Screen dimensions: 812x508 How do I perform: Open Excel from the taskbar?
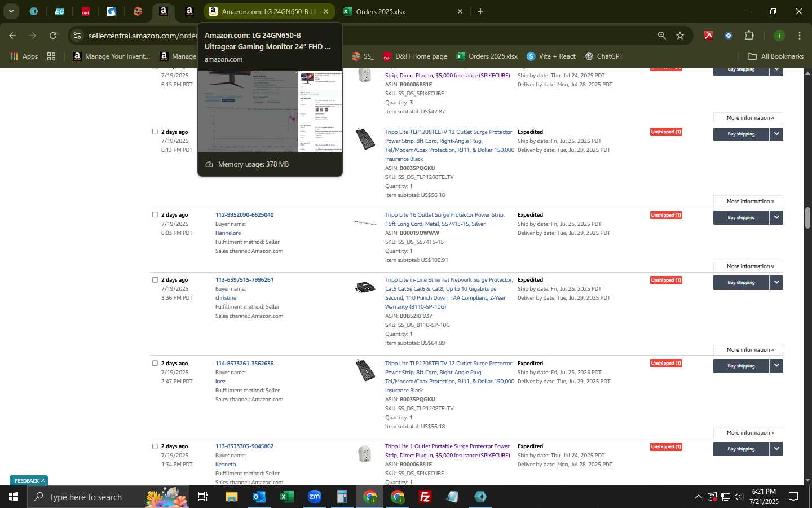coord(286,497)
